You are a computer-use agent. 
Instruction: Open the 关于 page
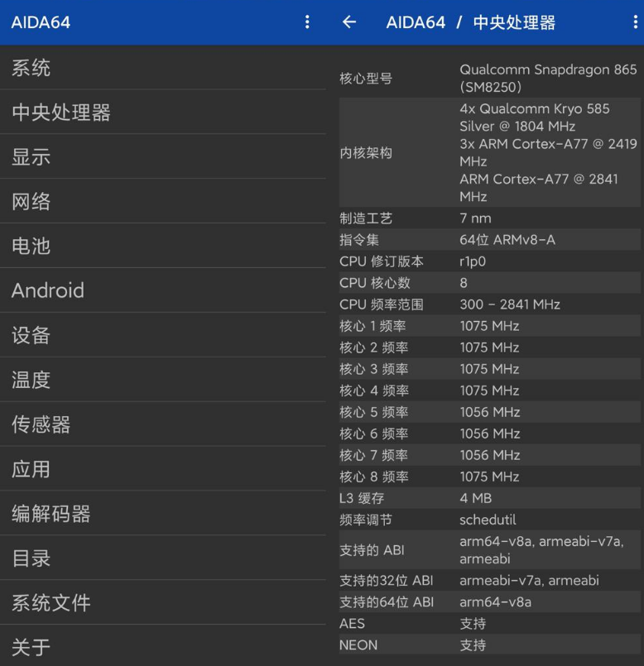coord(162,647)
